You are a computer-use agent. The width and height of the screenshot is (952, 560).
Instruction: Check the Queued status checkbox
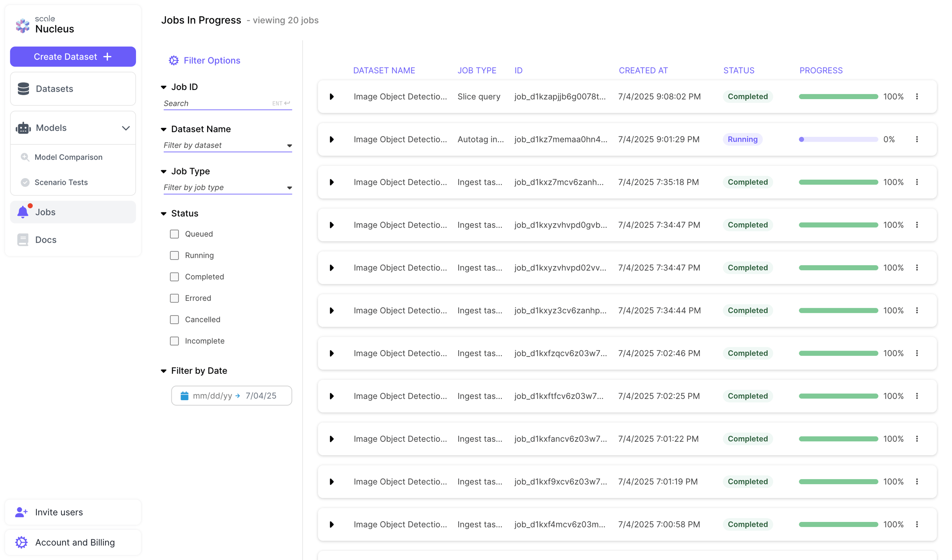(x=175, y=234)
